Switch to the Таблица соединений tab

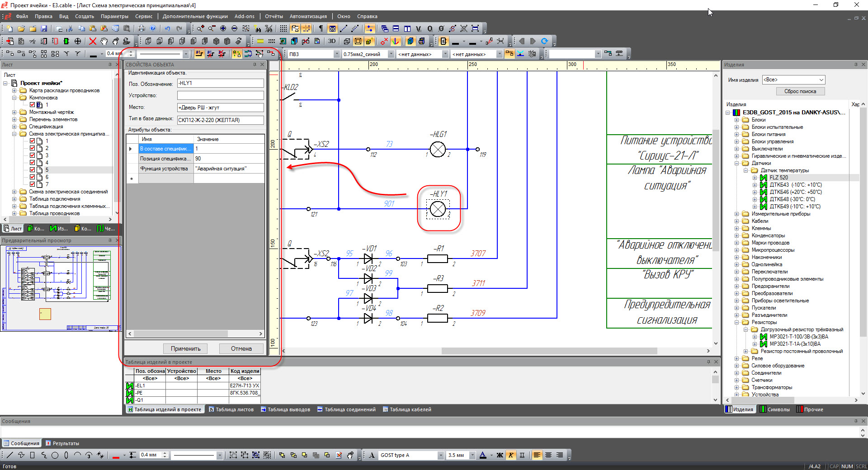[346, 409]
